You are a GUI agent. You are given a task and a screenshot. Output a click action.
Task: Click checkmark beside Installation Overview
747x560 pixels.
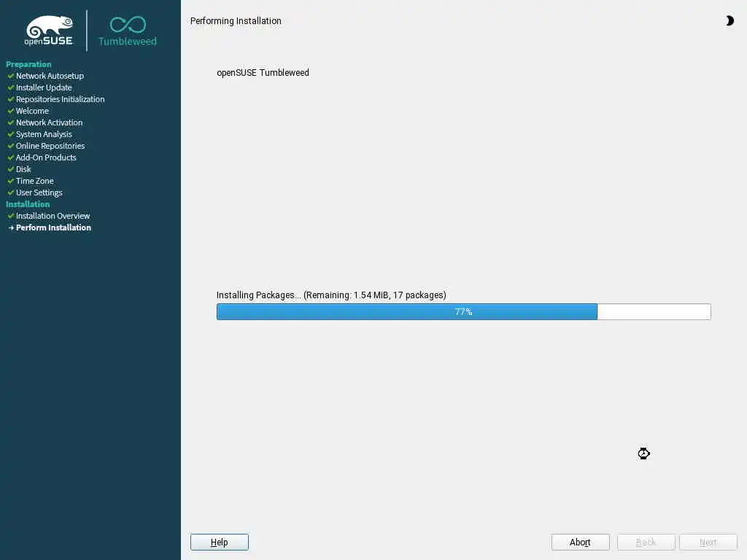10,215
